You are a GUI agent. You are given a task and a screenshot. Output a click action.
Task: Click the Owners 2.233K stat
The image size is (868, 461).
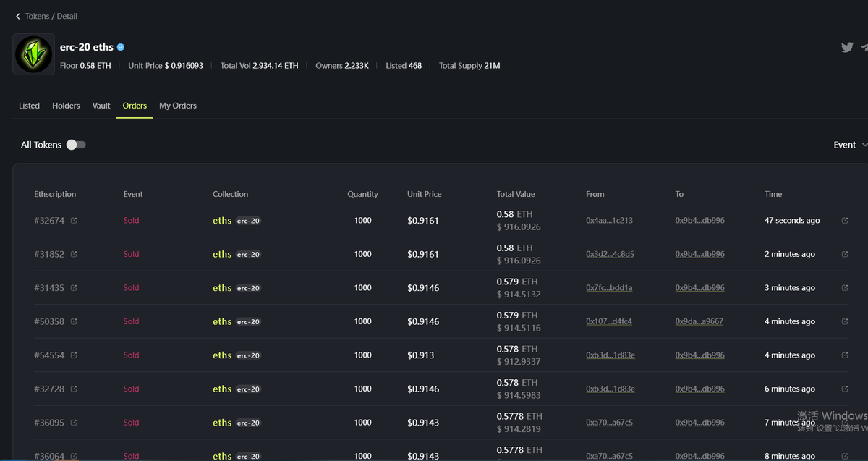click(342, 66)
